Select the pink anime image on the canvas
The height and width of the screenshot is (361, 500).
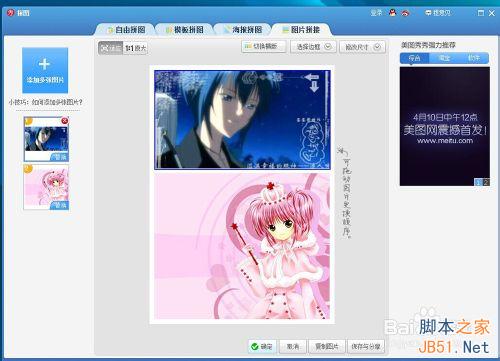tap(242, 246)
